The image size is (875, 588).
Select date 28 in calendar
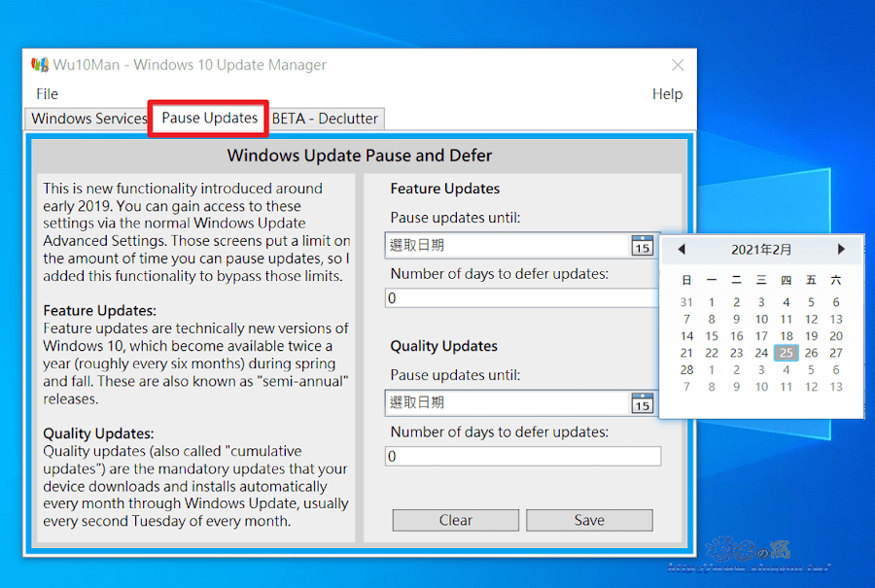686,370
